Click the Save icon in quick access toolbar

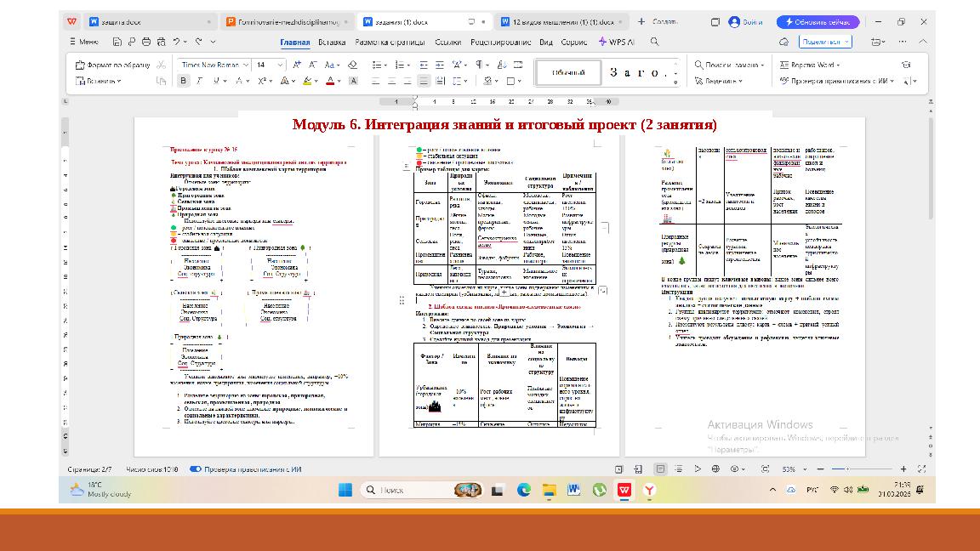click(117, 42)
